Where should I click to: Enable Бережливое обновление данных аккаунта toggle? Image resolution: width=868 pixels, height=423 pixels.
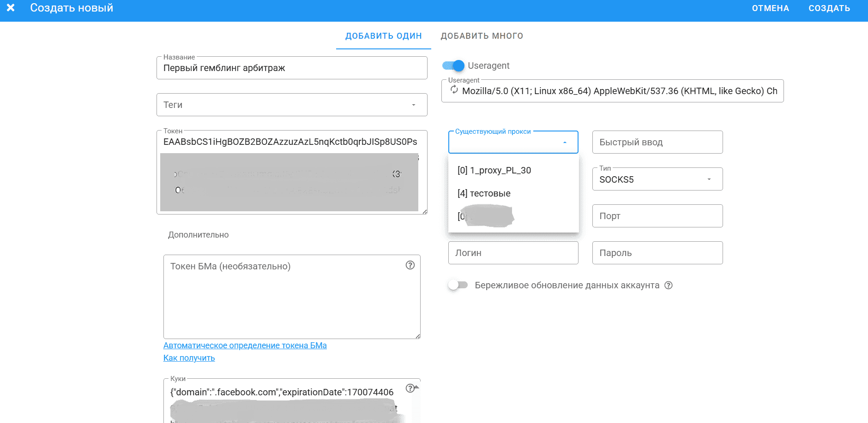pos(458,286)
